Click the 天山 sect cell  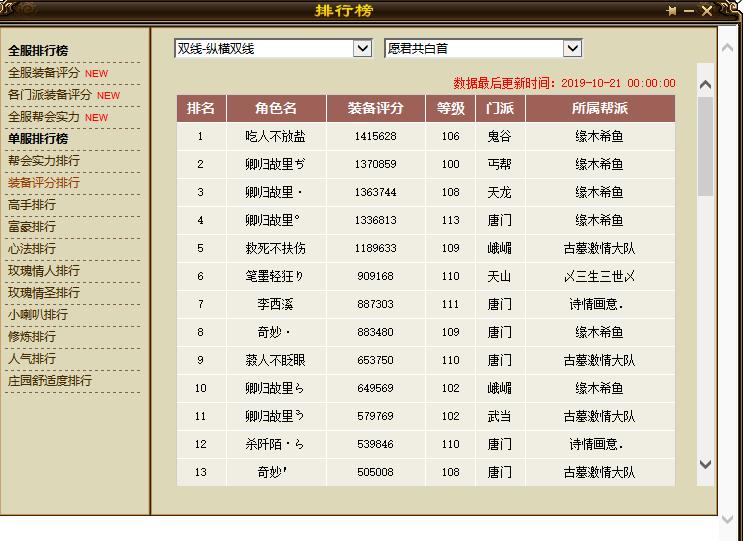[x=499, y=276]
